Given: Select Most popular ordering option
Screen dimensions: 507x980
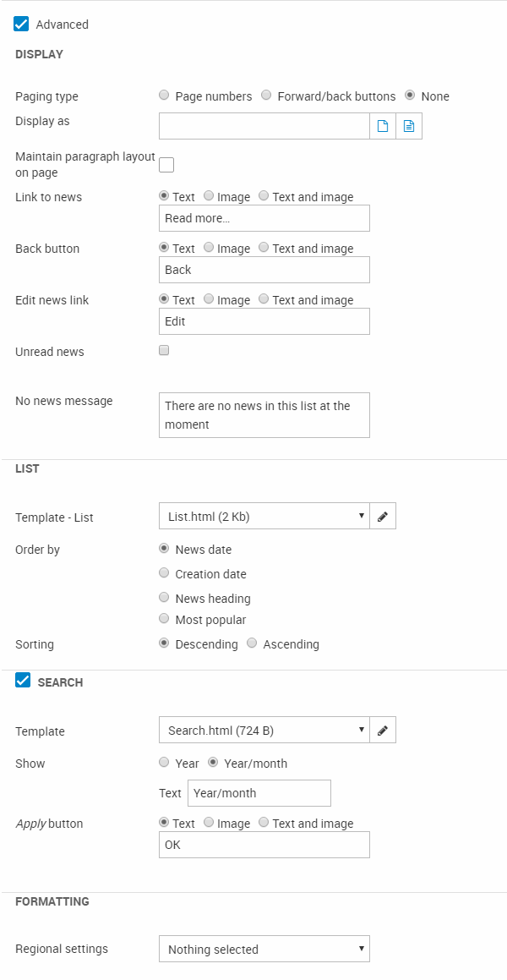Looking at the screenshot, I should pyautogui.click(x=164, y=619).
